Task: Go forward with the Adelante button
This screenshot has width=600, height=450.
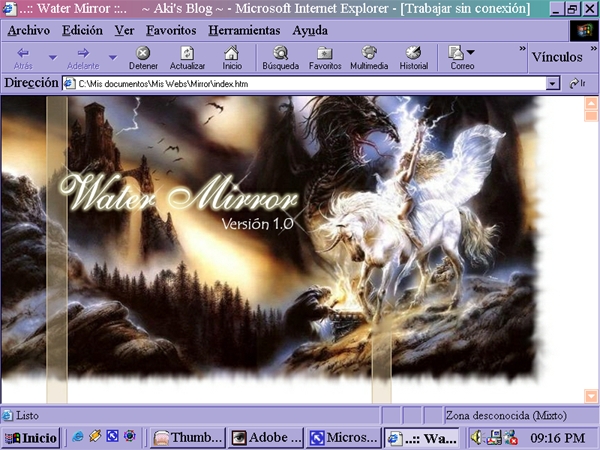Action: 83,58
